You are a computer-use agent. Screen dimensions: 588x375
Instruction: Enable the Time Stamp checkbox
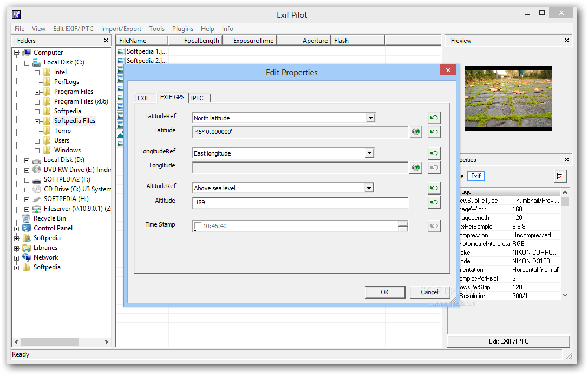(198, 226)
